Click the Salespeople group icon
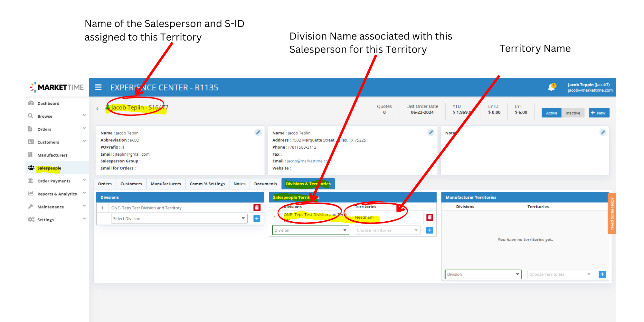Viewport: 644px width, 322px height. [31, 168]
